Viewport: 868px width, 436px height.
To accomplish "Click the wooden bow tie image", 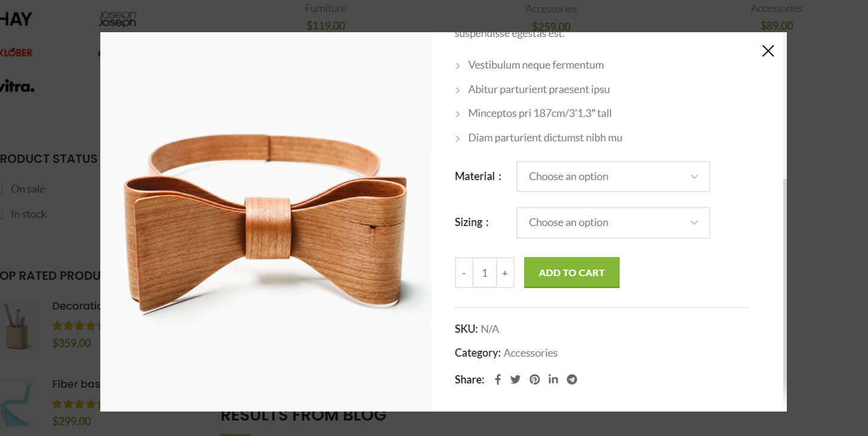I will (x=266, y=222).
